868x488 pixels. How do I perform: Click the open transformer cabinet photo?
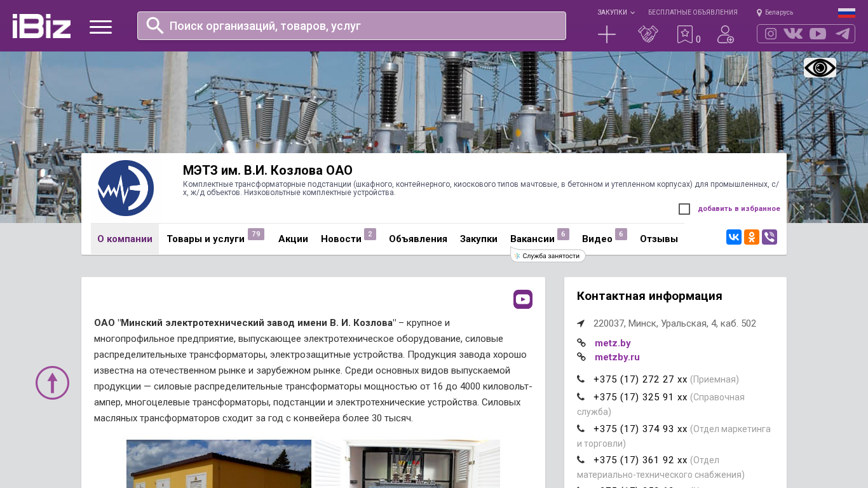[x=407, y=464]
